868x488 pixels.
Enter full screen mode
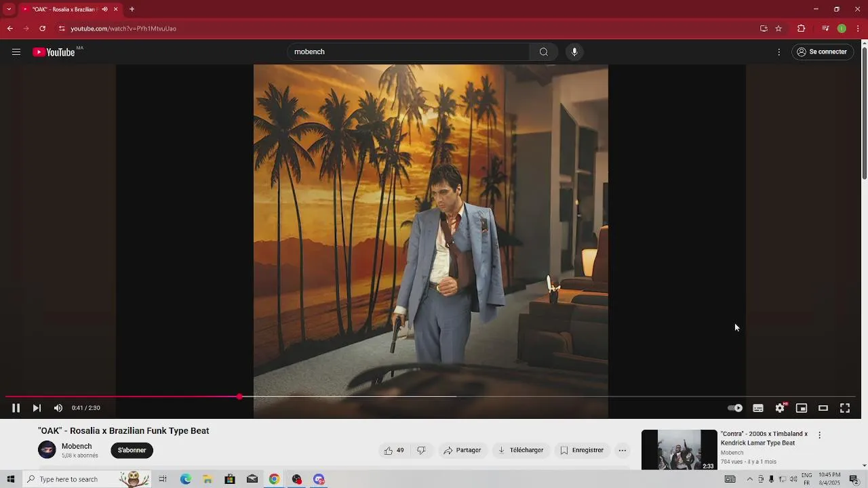tap(845, 408)
